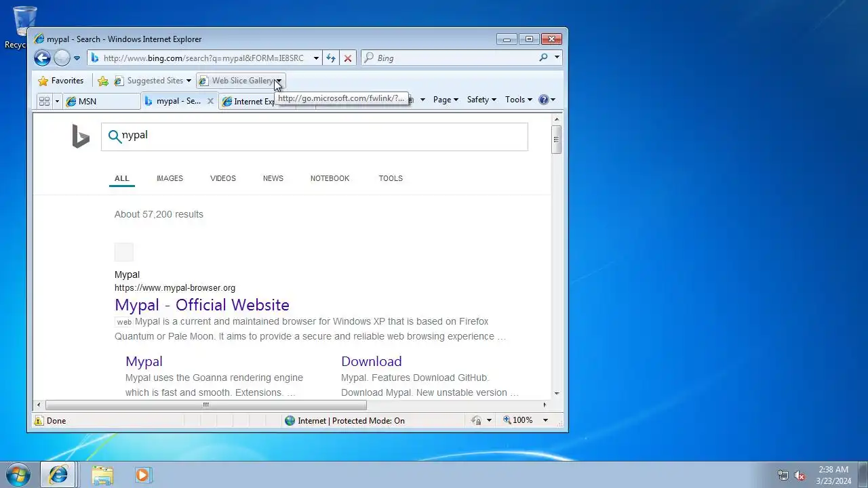Click the horizontal scrollbar thumb
The image size is (868, 488).
(x=205, y=405)
